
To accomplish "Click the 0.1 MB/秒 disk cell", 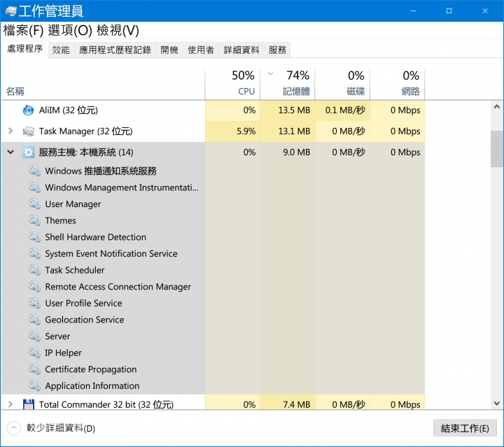I will point(342,110).
